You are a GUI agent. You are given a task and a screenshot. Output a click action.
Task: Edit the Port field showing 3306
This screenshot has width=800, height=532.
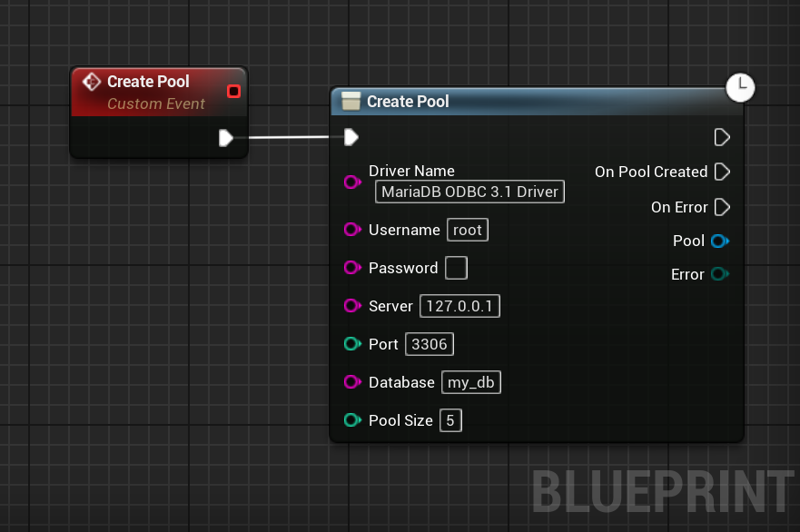pos(430,344)
